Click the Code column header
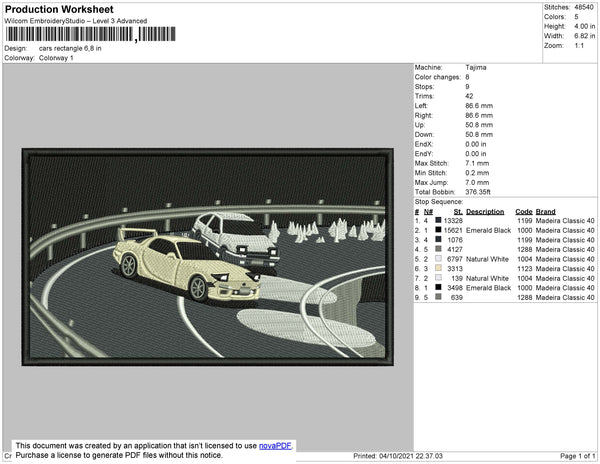The image size is (600, 464). (524, 211)
